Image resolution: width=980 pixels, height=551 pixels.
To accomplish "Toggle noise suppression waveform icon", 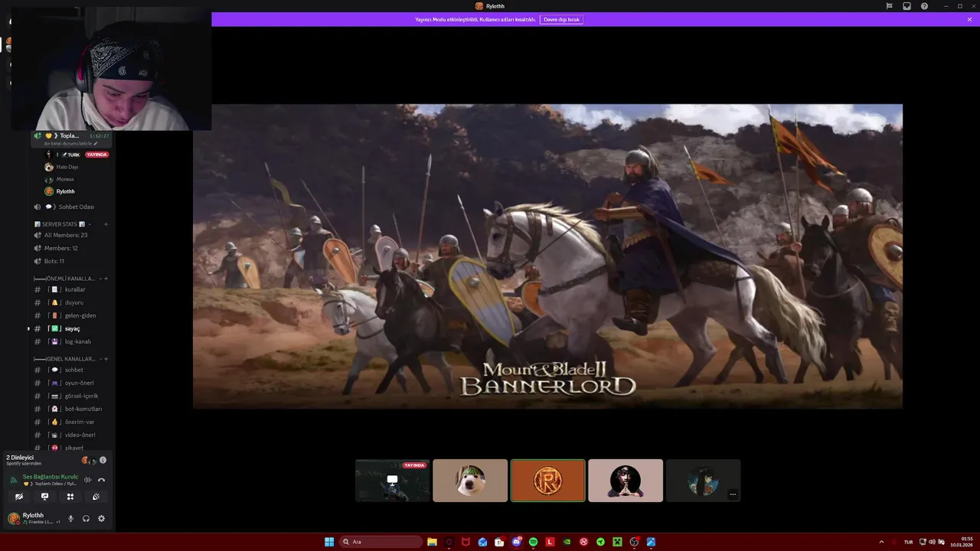I will 88,480.
